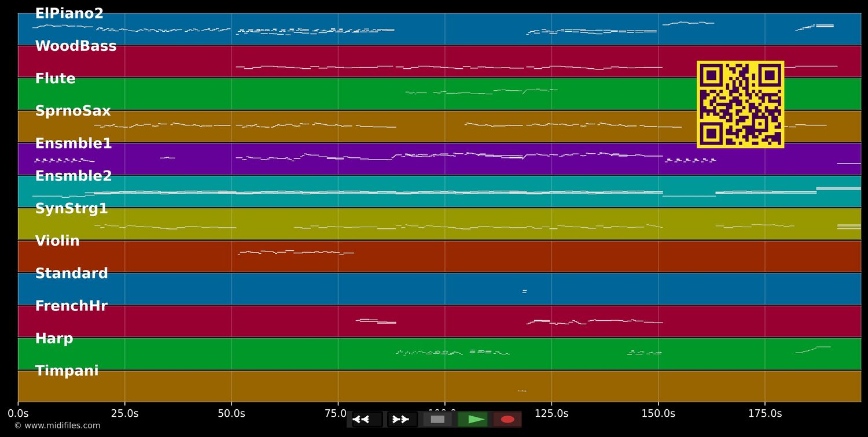Jump to the 50.0s timeline marker
This screenshot has width=868, height=437.
231,413
